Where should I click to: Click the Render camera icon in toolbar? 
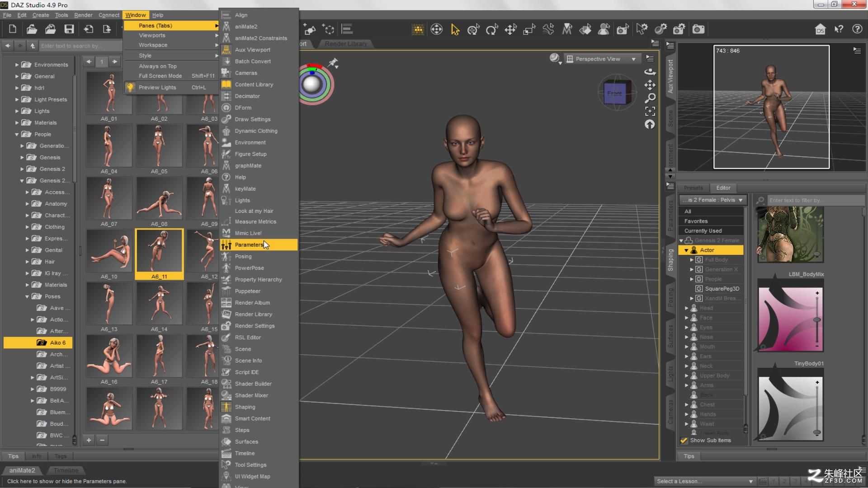click(x=698, y=30)
